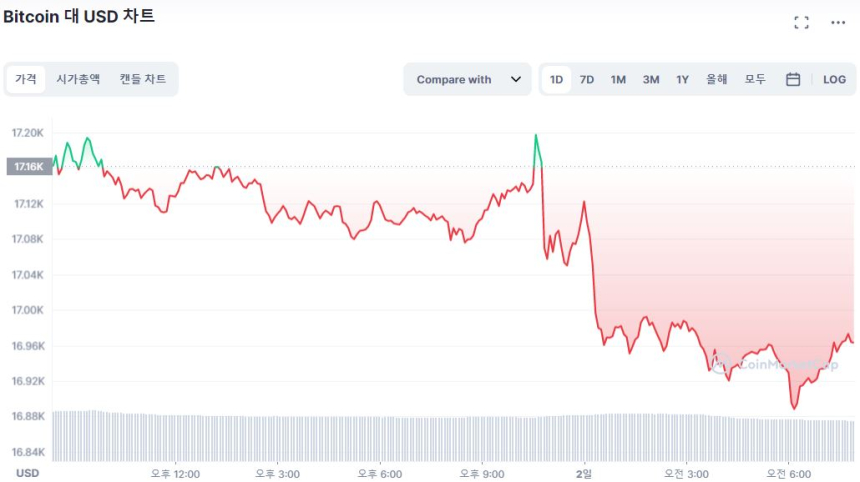The height and width of the screenshot is (482, 860).
Task: Click the fullscreen chart icon
Action: (x=801, y=22)
